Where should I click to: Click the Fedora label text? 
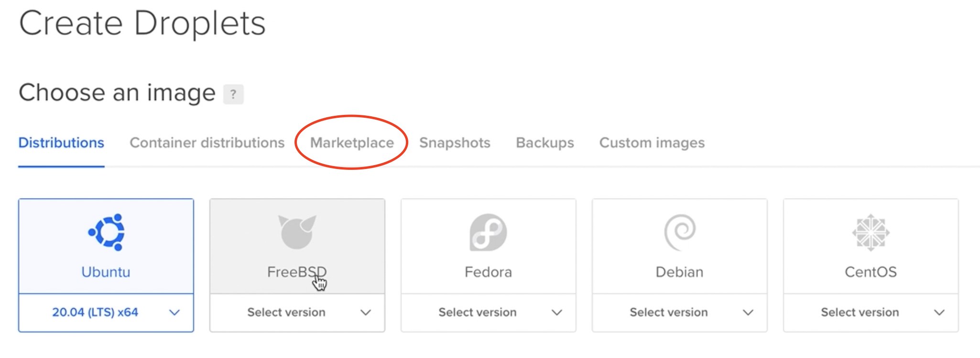tap(488, 272)
